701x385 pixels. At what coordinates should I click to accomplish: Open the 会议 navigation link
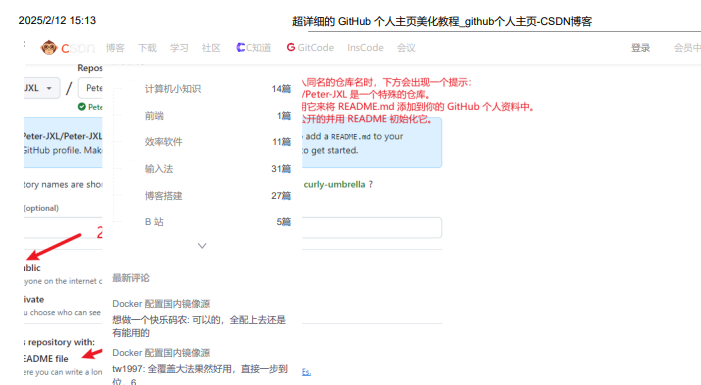pyautogui.click(x=406, y=48)
